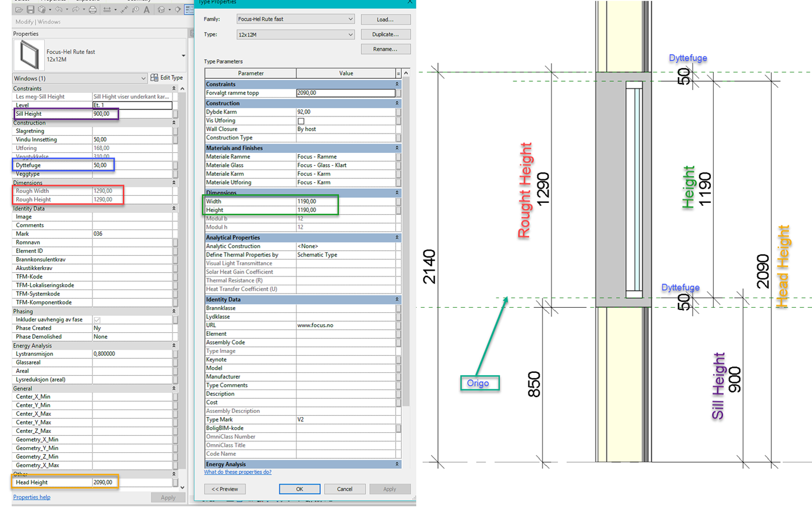Click Apply in Type Properties dialog
Screen dimensions: 812x510
(x=390, y=489)
